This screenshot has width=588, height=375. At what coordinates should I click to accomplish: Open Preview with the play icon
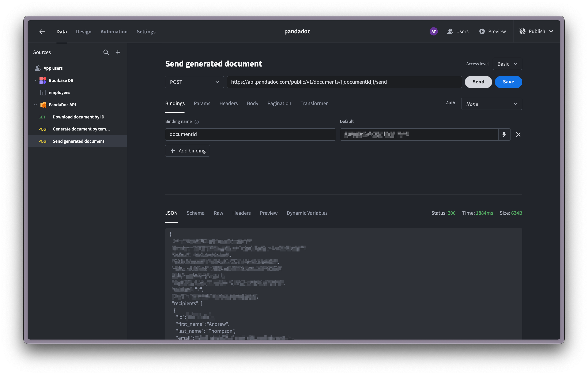[482, 31]
